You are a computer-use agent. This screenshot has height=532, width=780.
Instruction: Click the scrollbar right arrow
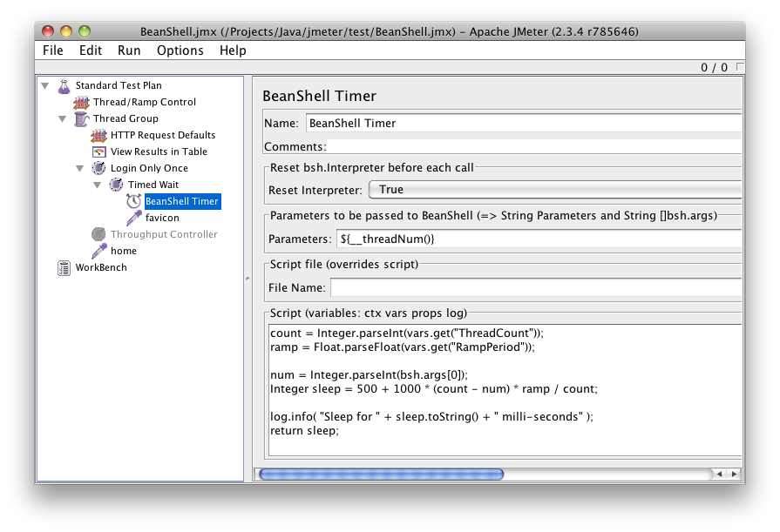coord(734,475)
